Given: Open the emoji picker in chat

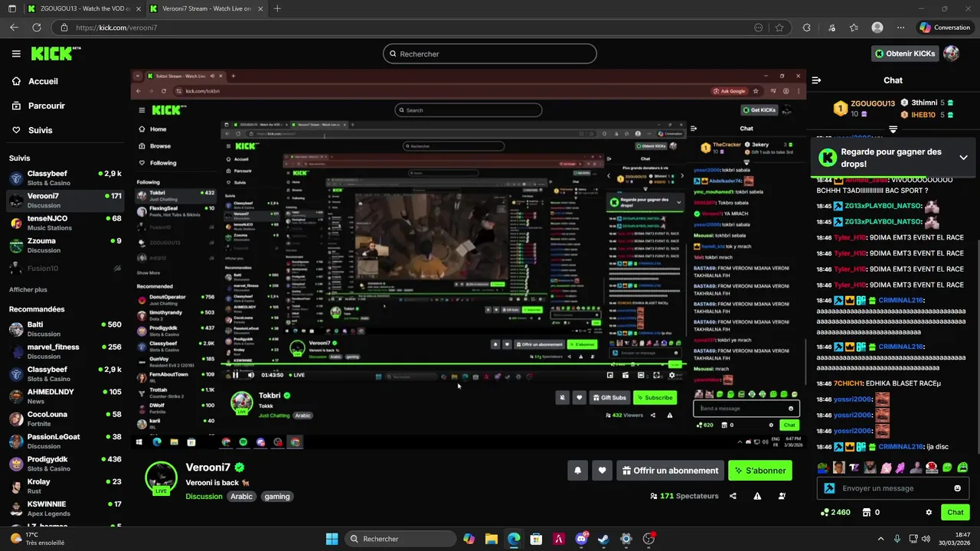Looking at the screenshot, I should point(957,488).
